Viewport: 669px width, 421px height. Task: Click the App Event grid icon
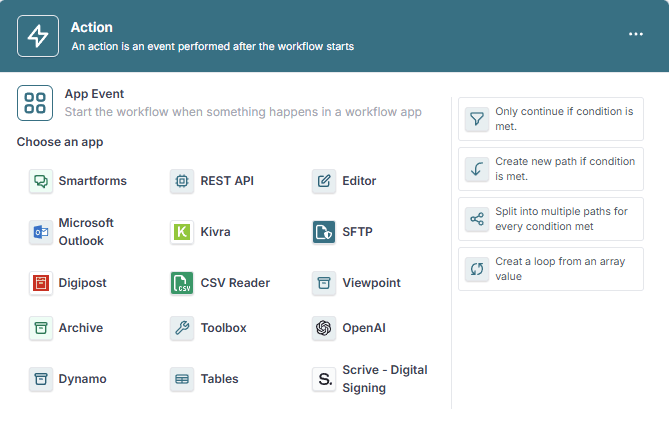(x=35, y=103)
